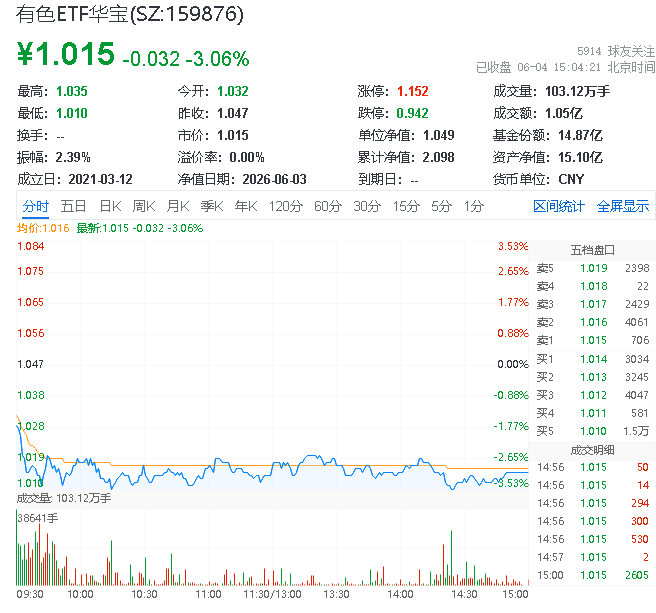Select the 卖5 ask row at 1.019

593,269
